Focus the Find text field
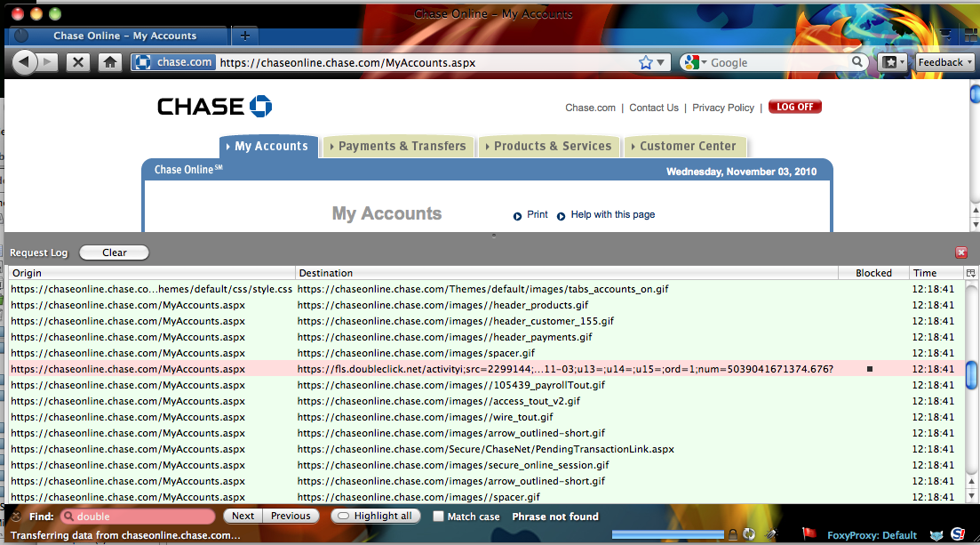The image size is (980, 545). point(138,517)
